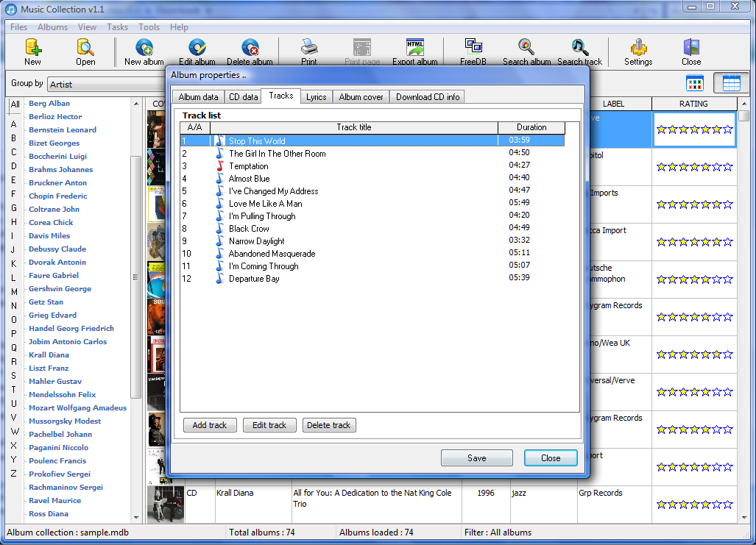Select track Love Me Like A Man
The width and height of the screenshot is (756, 545).
click(372, 203)
